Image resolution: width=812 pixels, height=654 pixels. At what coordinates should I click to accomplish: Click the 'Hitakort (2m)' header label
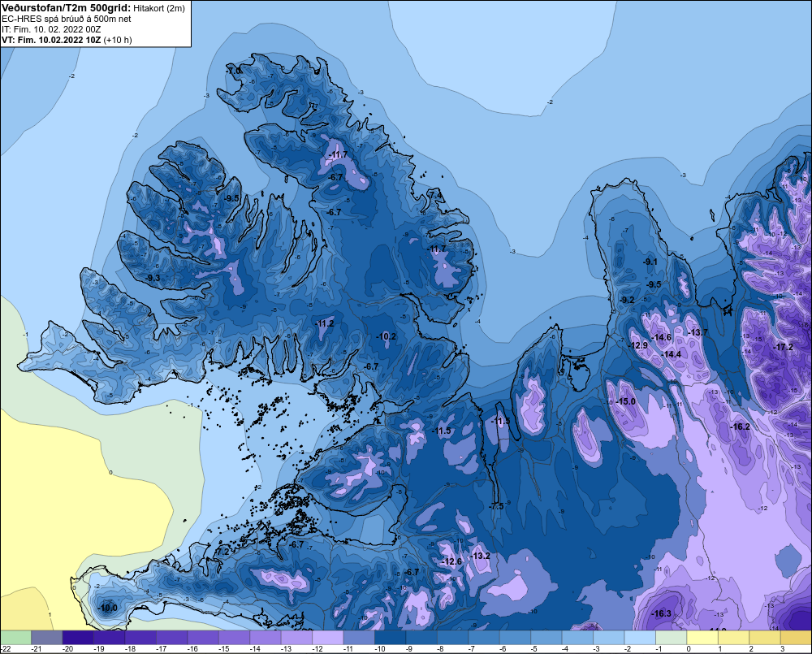click(159, 8)
